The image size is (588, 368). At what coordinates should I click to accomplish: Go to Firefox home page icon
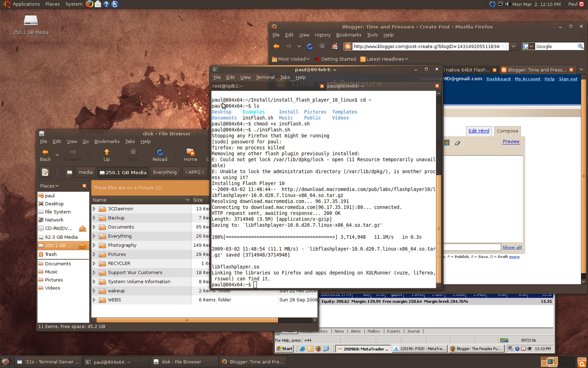coord(335,46)
